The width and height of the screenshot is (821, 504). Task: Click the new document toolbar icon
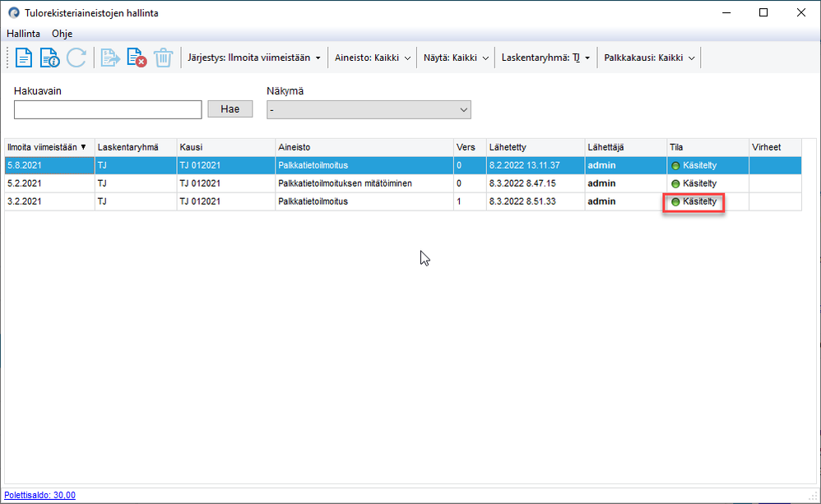tap(24, 58)
